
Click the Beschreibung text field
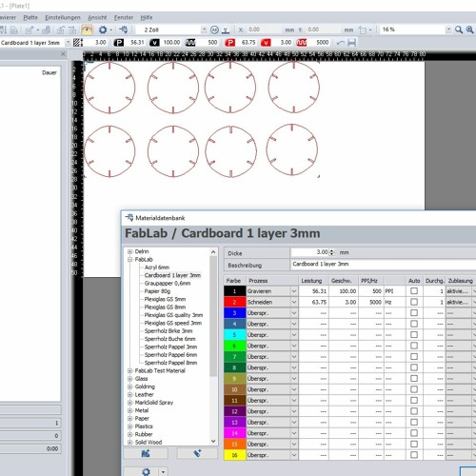pyautogui.click(x=383, y=265)
